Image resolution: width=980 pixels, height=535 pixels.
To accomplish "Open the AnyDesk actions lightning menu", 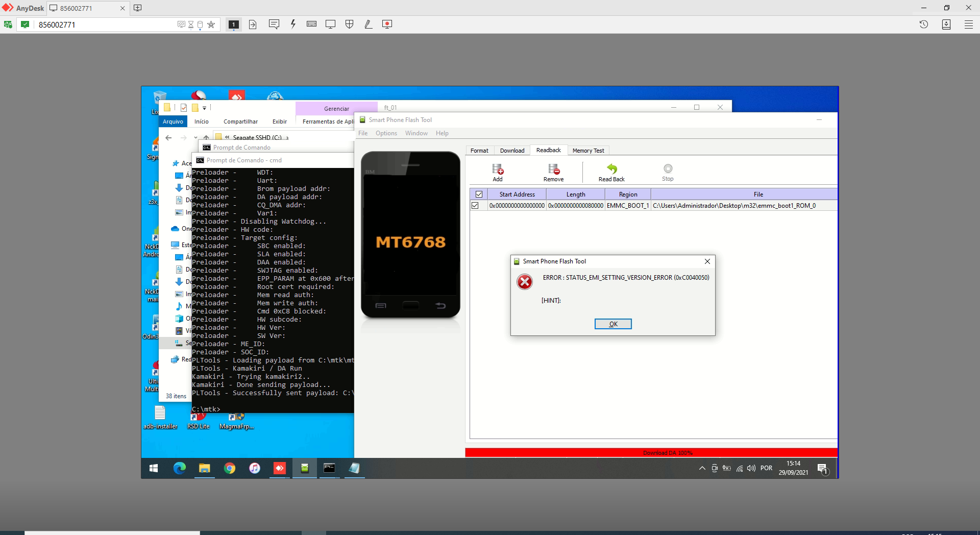I will [x=293, y=24].
